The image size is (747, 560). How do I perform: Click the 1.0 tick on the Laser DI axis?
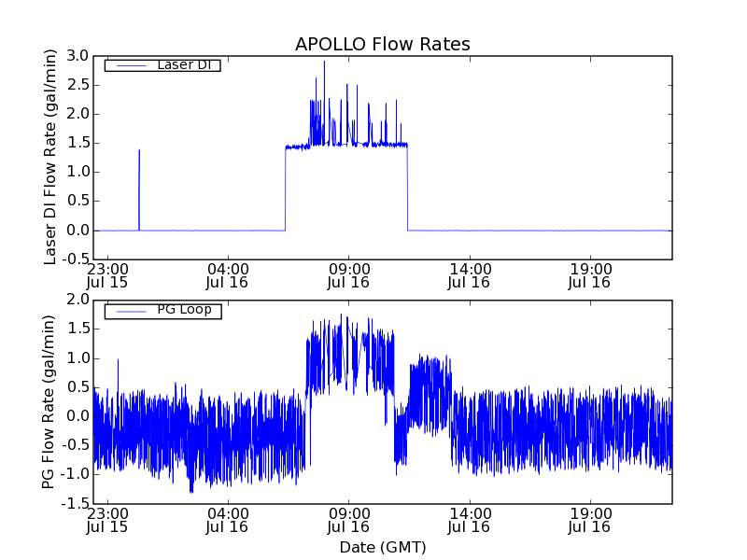[78, 173]
